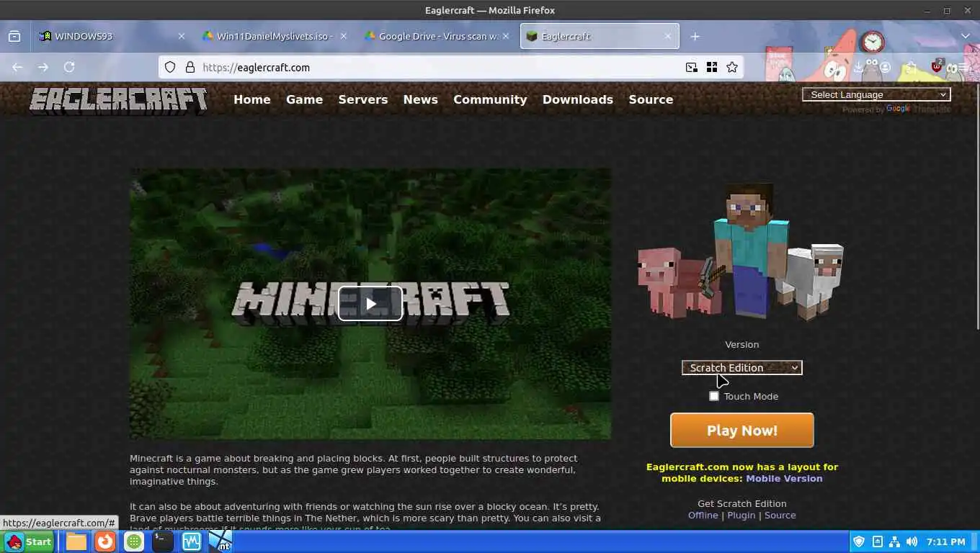Open the green app grid taskbar icon

[x=134, y=541]
